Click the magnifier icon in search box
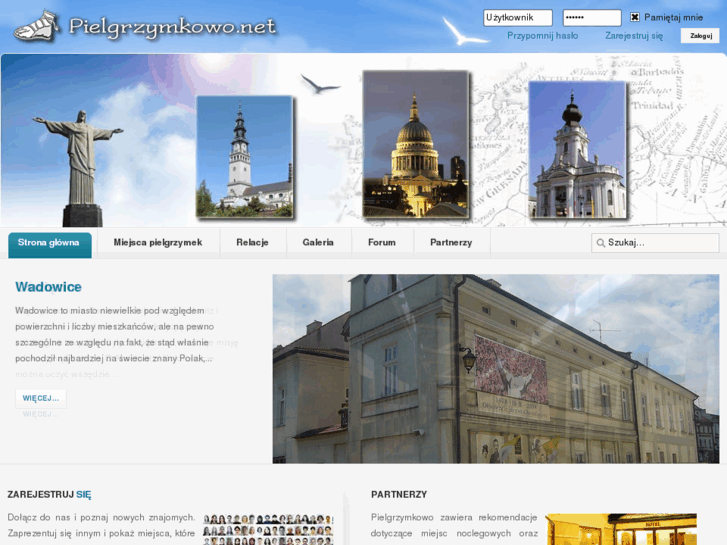The height and width of the screenshot is (545, 727). (x=600, y=243)
